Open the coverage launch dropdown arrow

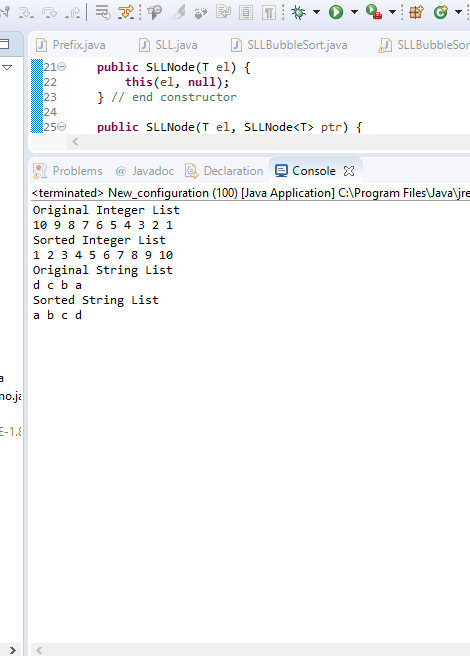click(392, 12)
